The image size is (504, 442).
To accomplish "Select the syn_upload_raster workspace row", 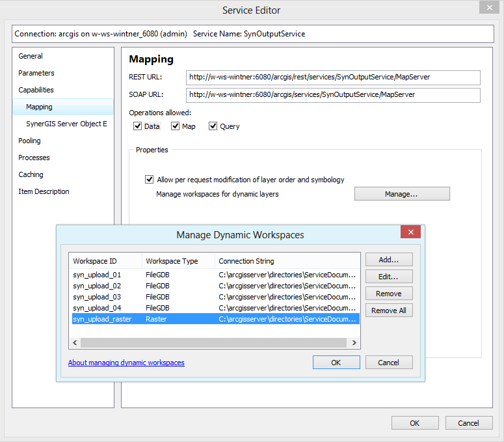I will [215, 319].
